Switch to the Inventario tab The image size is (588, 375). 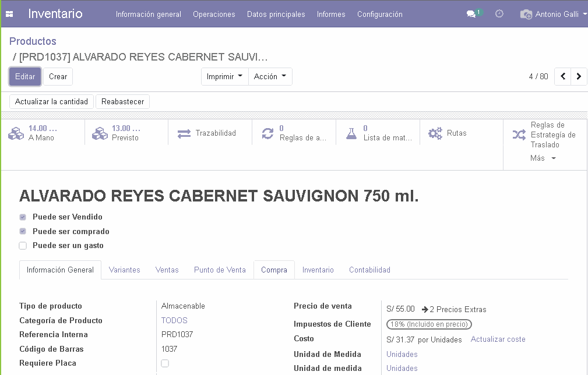(x=318, y=270)
